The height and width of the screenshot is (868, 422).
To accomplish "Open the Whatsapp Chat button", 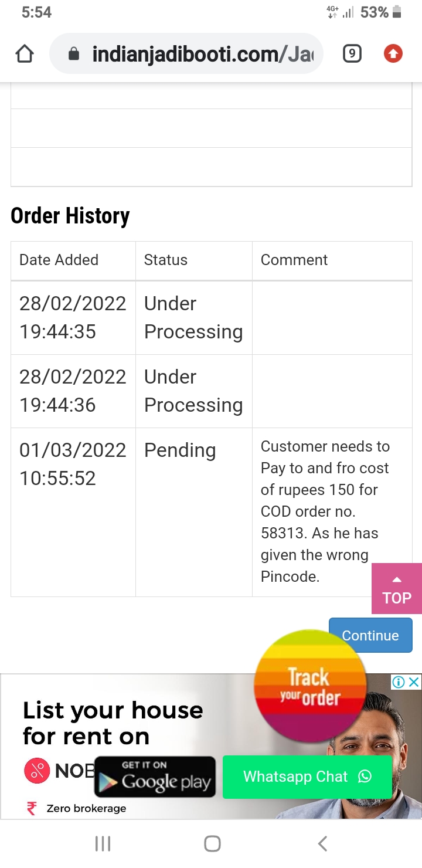I will (307, 777).
